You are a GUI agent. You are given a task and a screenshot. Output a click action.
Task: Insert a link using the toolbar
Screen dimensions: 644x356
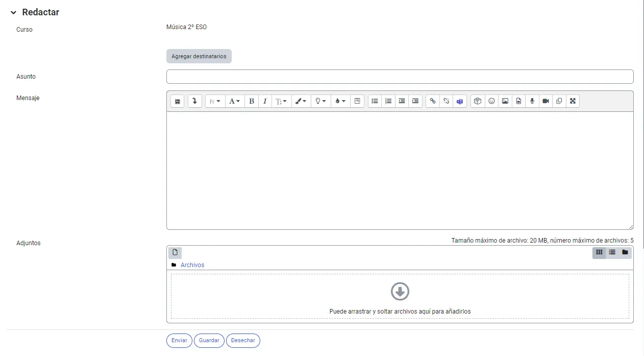click(432, 101)
